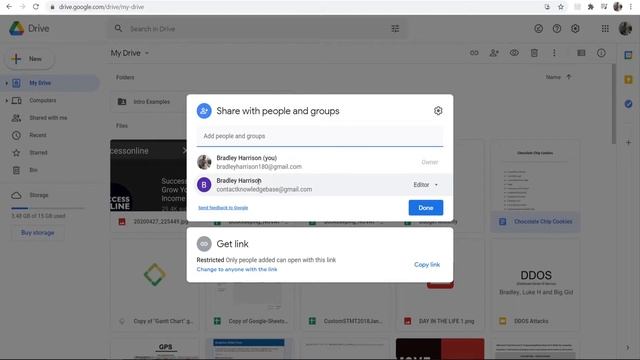Expand the My Drive tree arrow
Image resolution: width=640 pixels, height=360 pixels.
coord(7,83)
